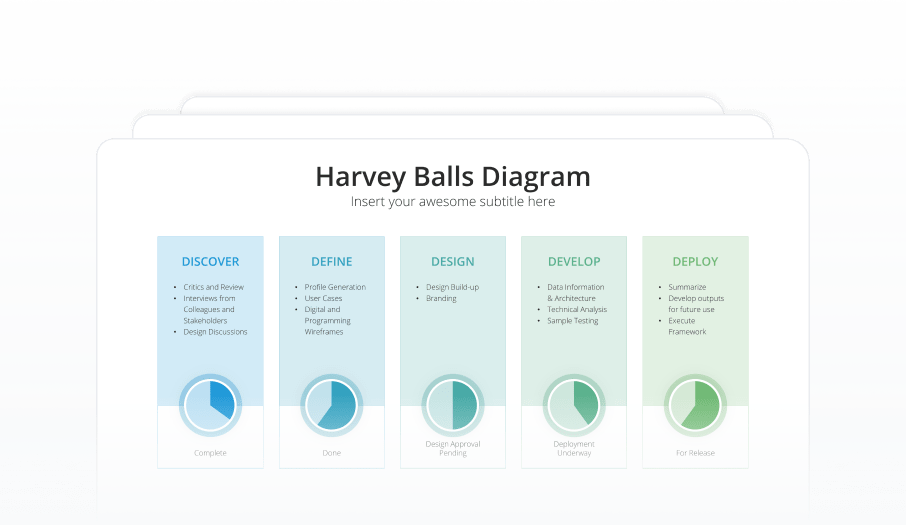Click the DEPLOY column heading
Viewport: 906px width, 525px height.
(x=695, y=262)
